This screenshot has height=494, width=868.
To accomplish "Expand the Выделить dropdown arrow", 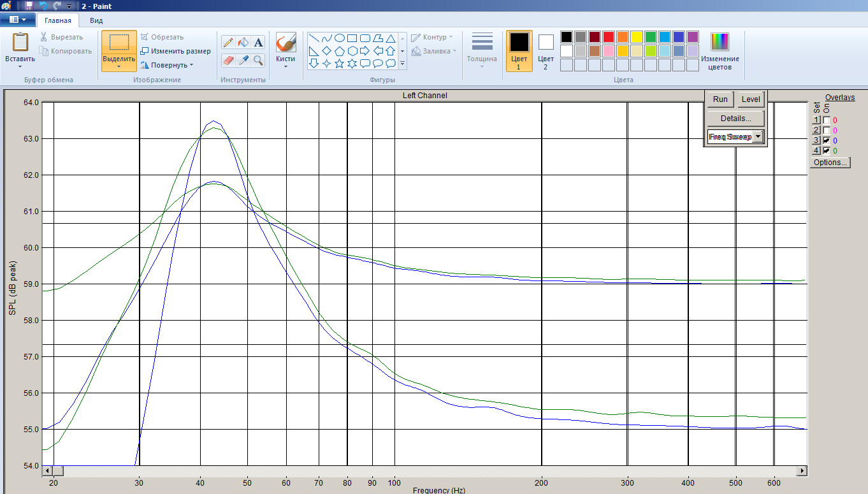I will [x=119, y=66].
